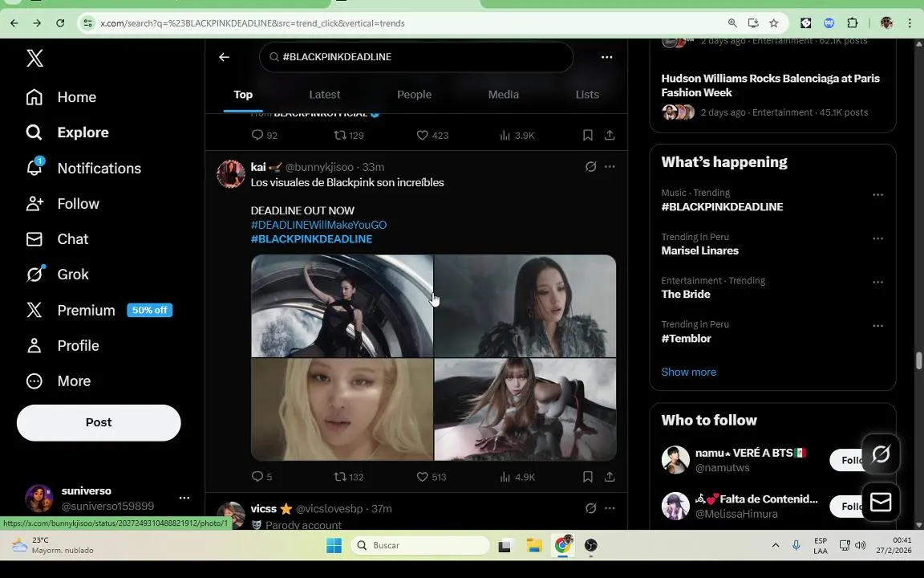The image size is (924, 578).
Task: Open the floating messages envelope button
Action: pyautogui.click(x=881, y=503)
